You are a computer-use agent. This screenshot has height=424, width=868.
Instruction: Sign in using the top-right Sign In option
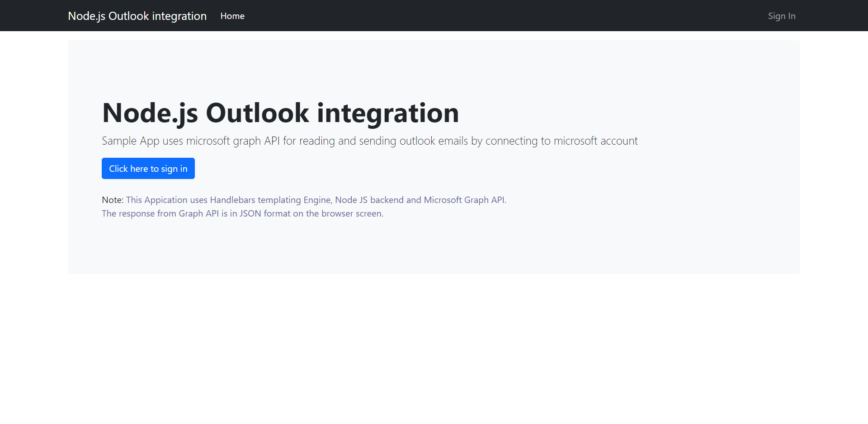coord(782,16)
